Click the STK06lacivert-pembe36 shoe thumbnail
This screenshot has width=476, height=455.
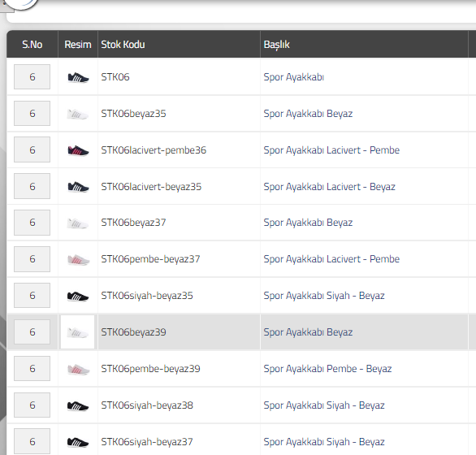pyautogui.click(x=78, y=150)
